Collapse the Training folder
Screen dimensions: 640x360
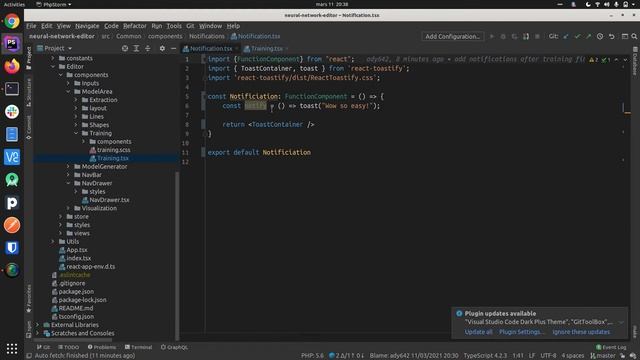pyautogui.click(x=76, y=133)
